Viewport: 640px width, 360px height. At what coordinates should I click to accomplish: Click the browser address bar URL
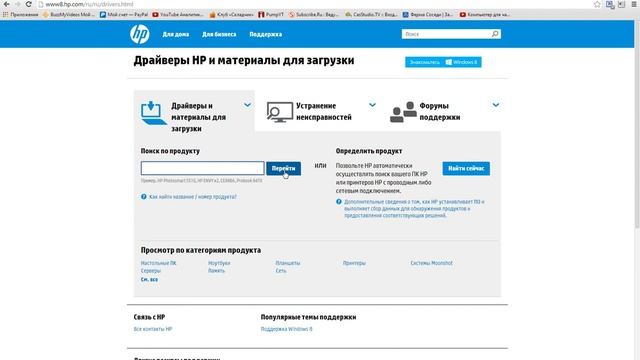pos(89,4)
